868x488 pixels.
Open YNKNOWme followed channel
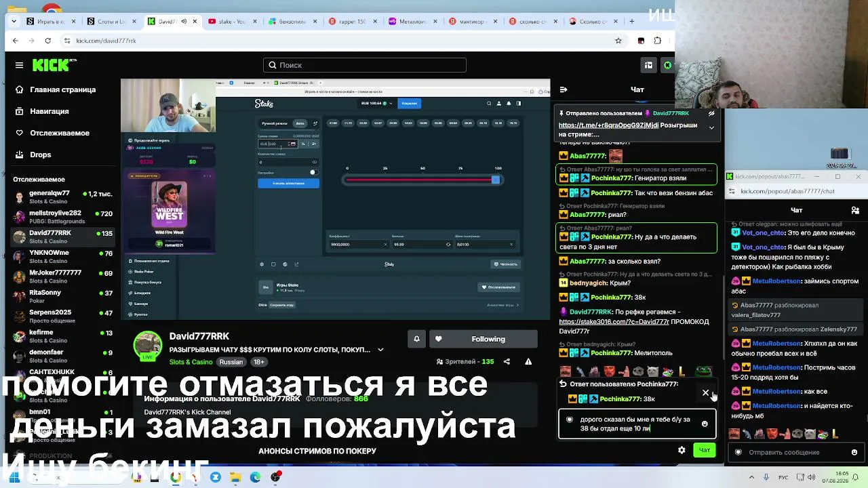(62, 256)
